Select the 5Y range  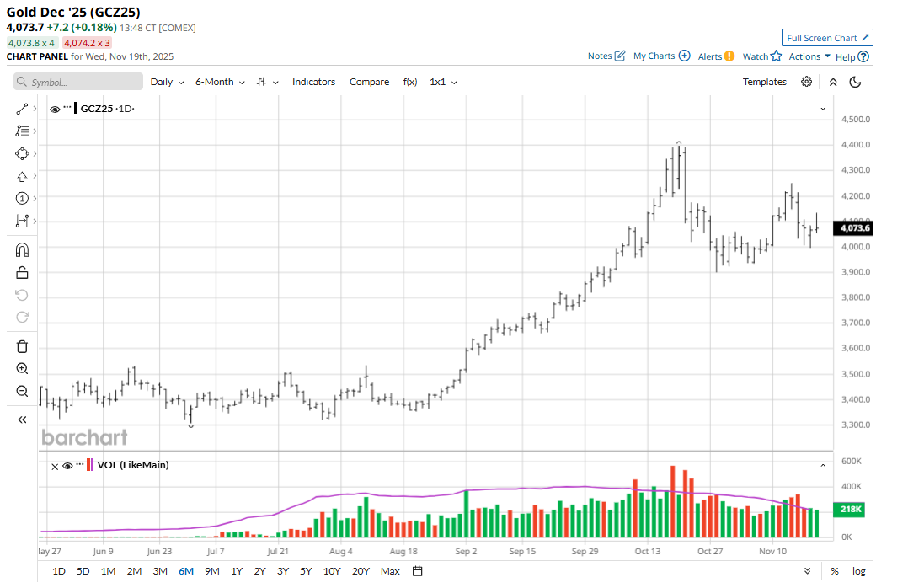click(x=306, y=571)
